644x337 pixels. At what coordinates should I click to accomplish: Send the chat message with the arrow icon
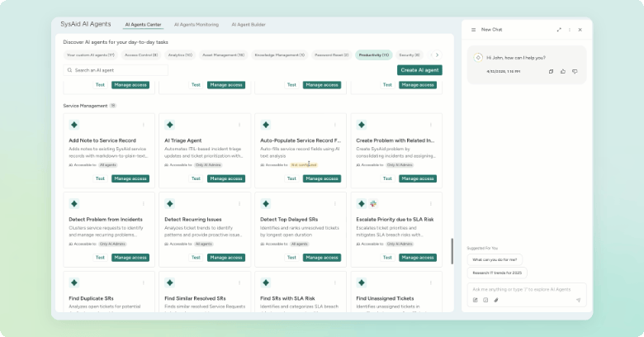coord(578,300)
